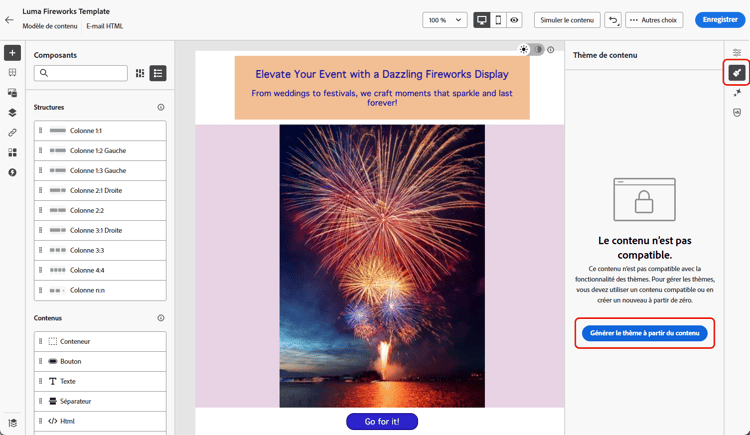The image size is (750, 435).
Task: Select Colonne 1:3 Gauche structure
Action: (x=100, y=170)
